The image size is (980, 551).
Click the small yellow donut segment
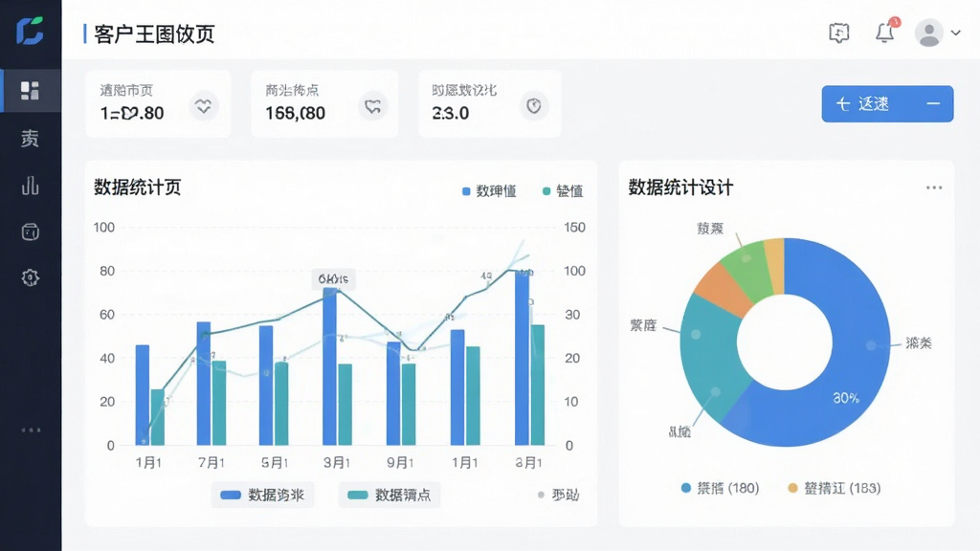[775, 266]
